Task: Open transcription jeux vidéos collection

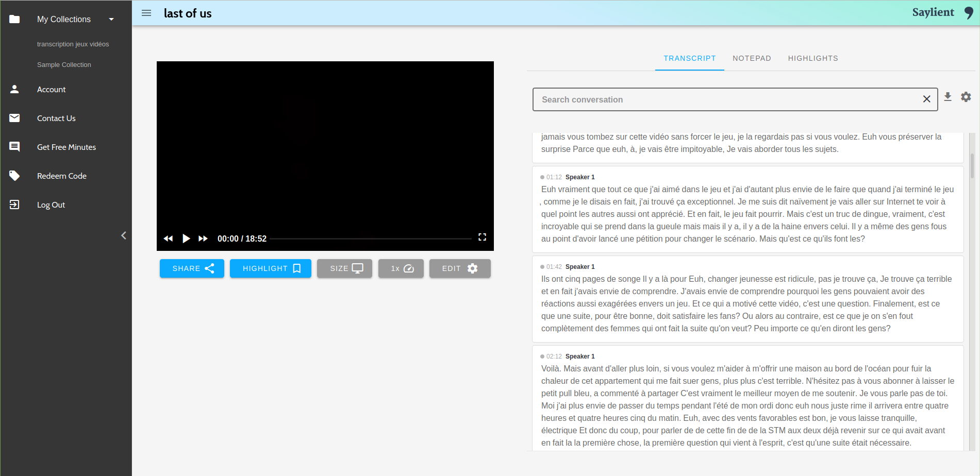Action: tap(73, 44)
